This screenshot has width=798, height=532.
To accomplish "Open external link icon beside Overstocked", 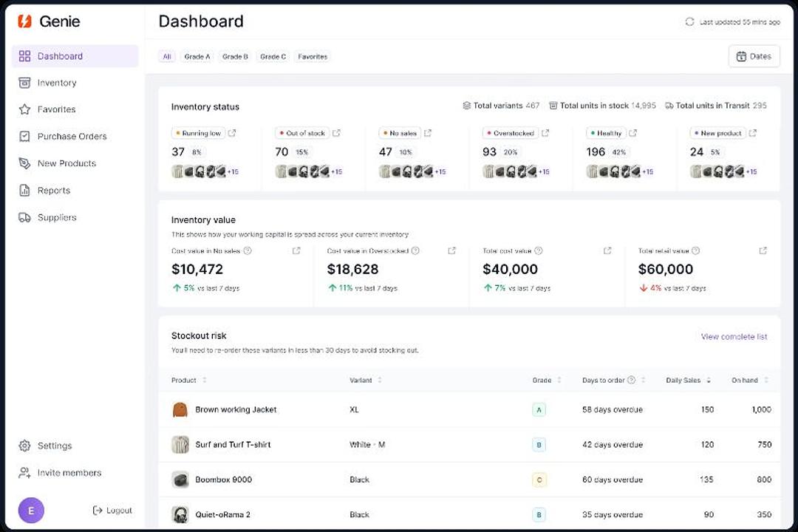I will [545, 133].
